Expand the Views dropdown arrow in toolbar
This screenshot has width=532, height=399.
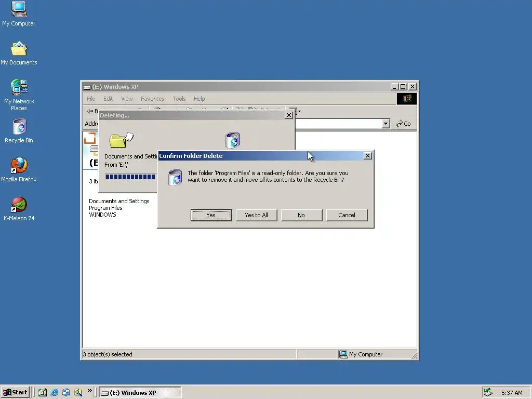299,111
